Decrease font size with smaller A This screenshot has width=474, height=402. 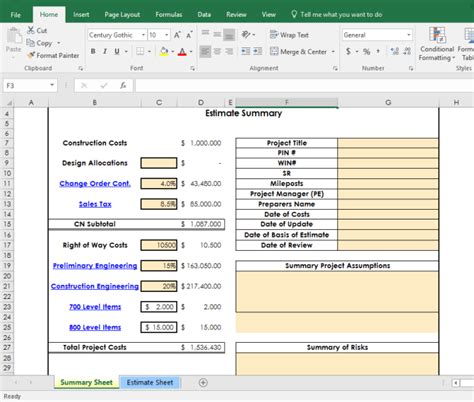[x=189, y=35]
